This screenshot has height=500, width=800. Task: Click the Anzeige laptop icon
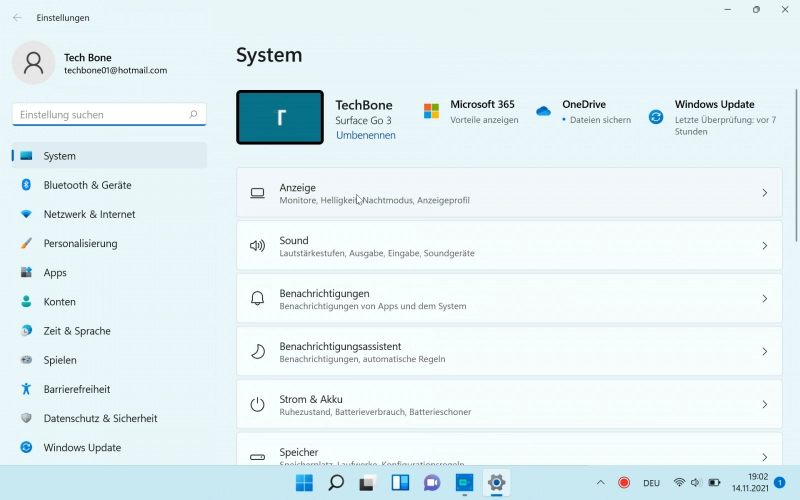click(x=257, y=193)
